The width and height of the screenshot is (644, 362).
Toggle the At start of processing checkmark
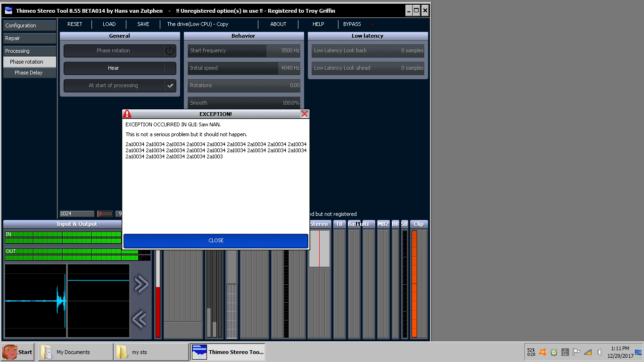coord(170,86)
